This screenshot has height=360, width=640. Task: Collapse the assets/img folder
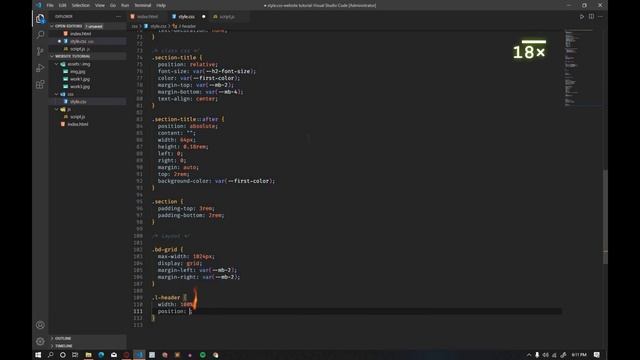point(57,64)
